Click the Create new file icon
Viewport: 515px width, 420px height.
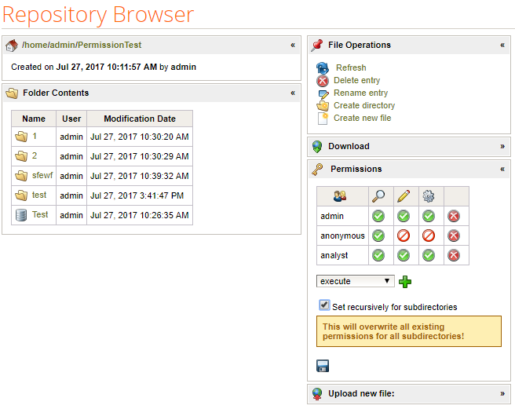click(323, 119)
